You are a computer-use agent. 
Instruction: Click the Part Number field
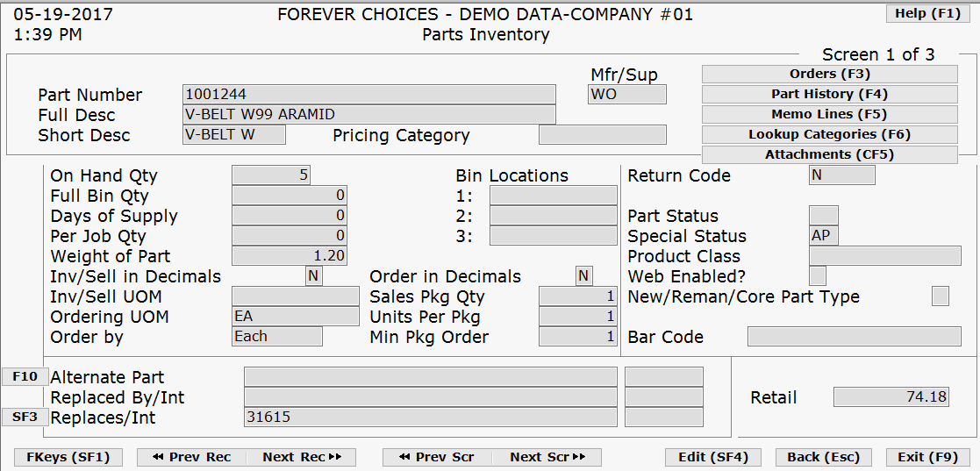[x=368, y=95]
